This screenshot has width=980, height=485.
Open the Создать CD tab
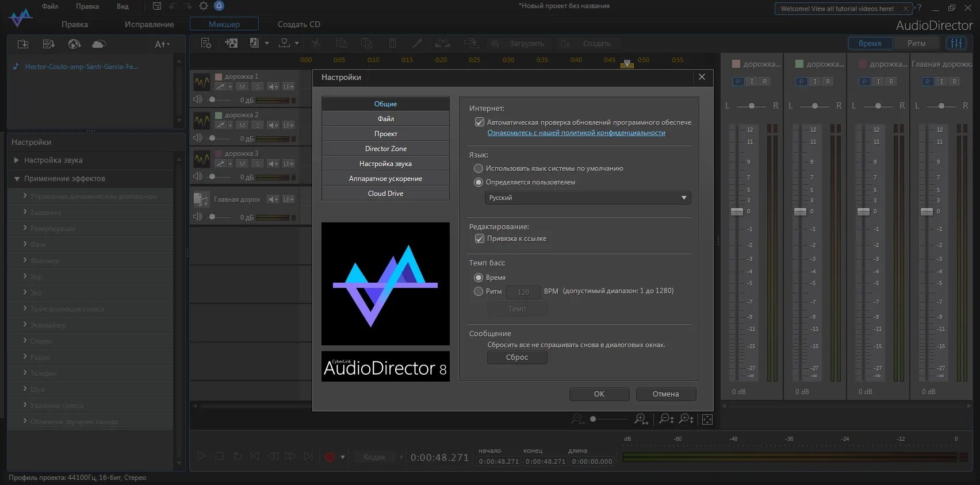pos(299,24)
